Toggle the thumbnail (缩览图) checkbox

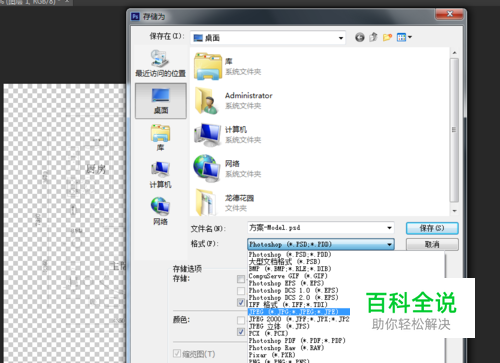point(177,354)
